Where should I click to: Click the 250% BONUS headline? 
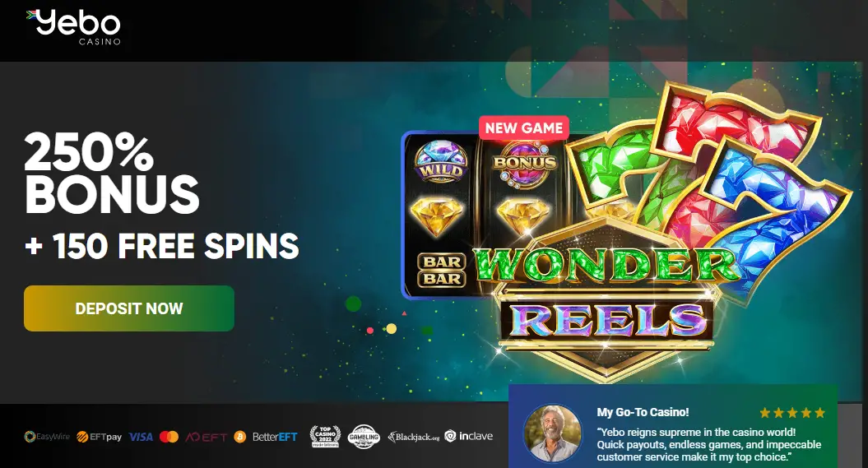pos(111,174)
